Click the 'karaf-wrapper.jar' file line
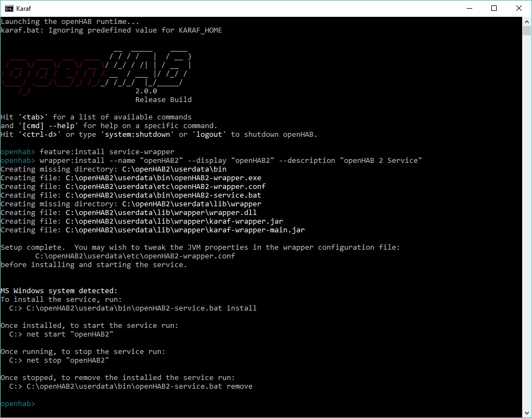Viewport: 532px width, 418px height. point(142,221)
